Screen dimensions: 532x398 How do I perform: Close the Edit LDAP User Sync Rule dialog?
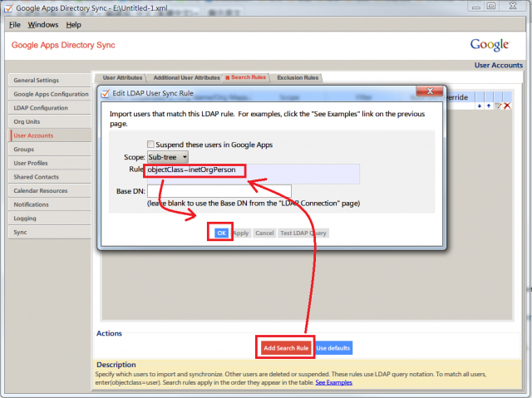[430, 91]
